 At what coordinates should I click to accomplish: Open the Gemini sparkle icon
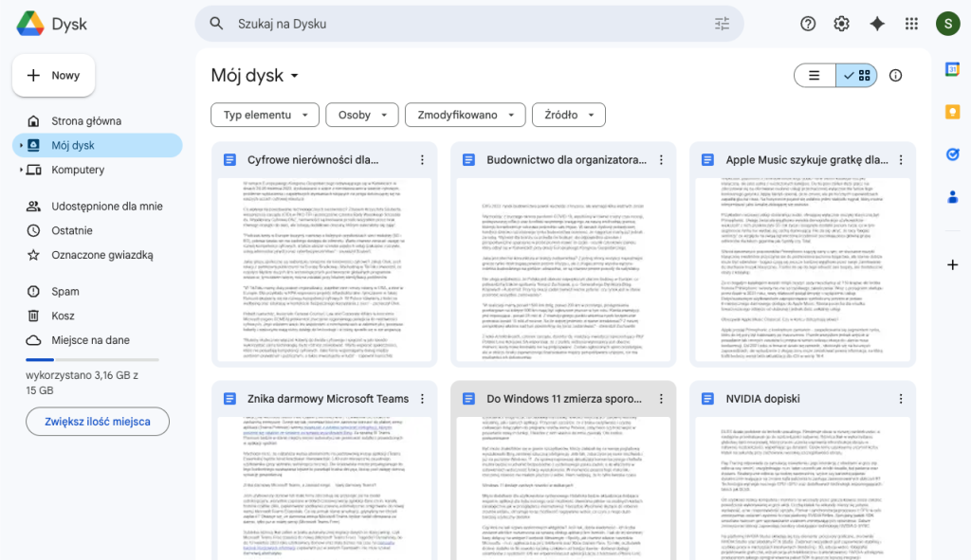pos(877,24)
